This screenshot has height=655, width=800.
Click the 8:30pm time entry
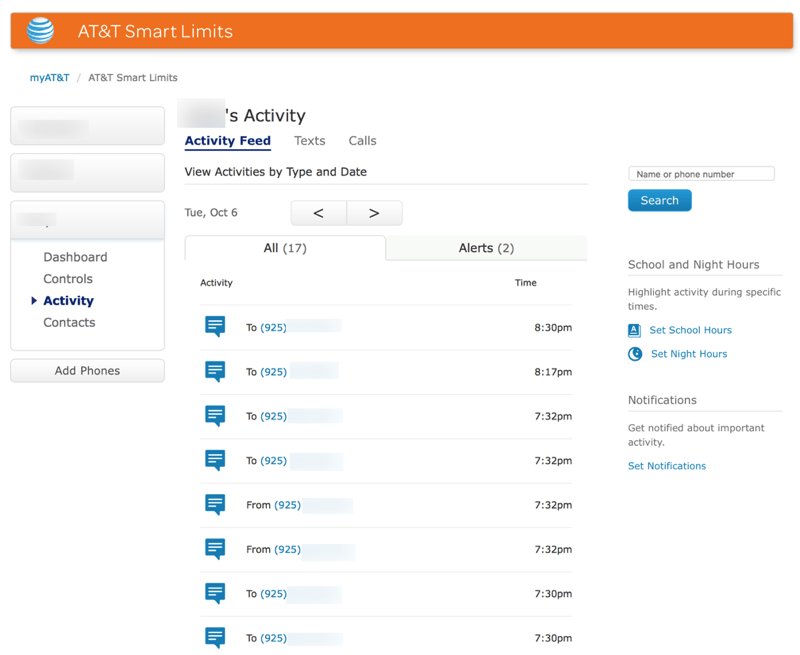click(x=553, y=328)
